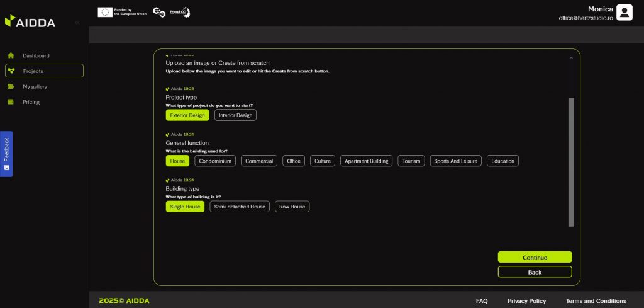
Task: Click the Dashboard home icon
Action: [11, 55]
